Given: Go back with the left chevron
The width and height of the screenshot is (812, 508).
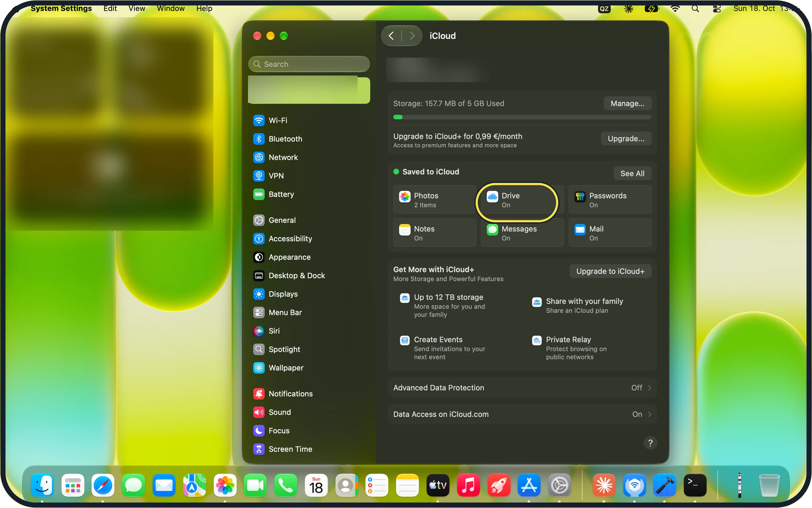Looking at the screenshot, I should 391,36.
